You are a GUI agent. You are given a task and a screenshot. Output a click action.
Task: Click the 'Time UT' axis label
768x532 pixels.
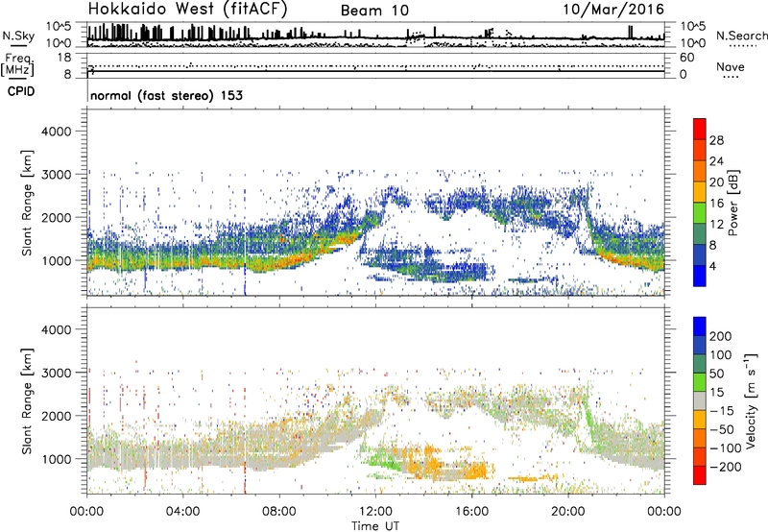[375, 526]
